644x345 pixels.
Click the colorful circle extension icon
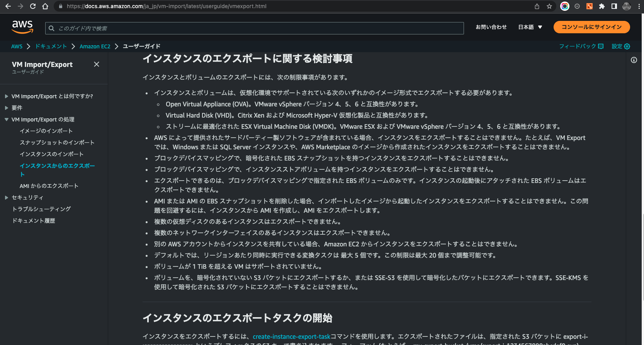click(565, 6)
